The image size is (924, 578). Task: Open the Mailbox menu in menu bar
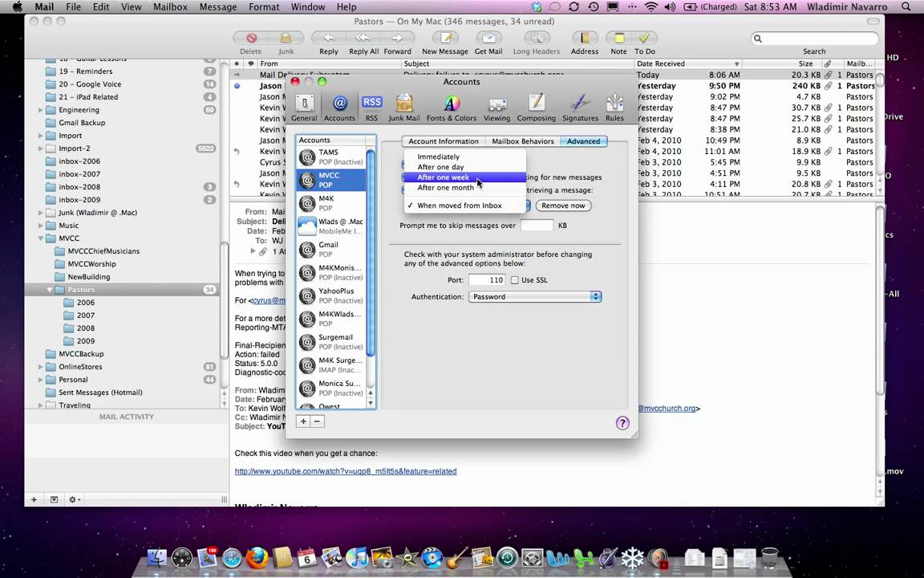pyautogui.click(x=170, y=7)
